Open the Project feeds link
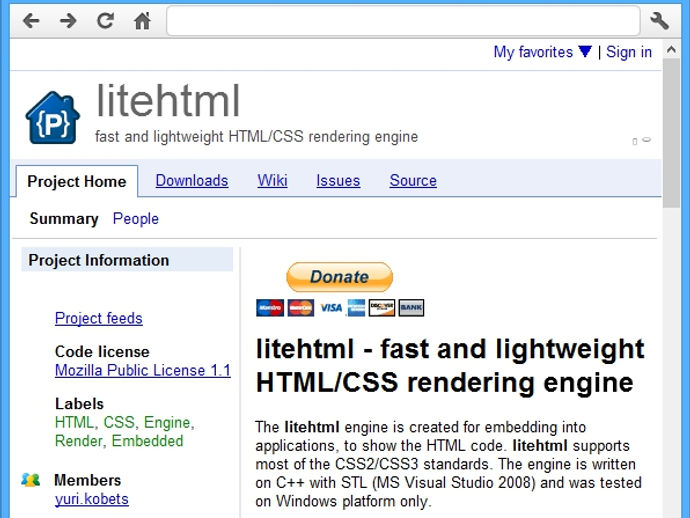 pyautogui.click(x=99, y=318)
